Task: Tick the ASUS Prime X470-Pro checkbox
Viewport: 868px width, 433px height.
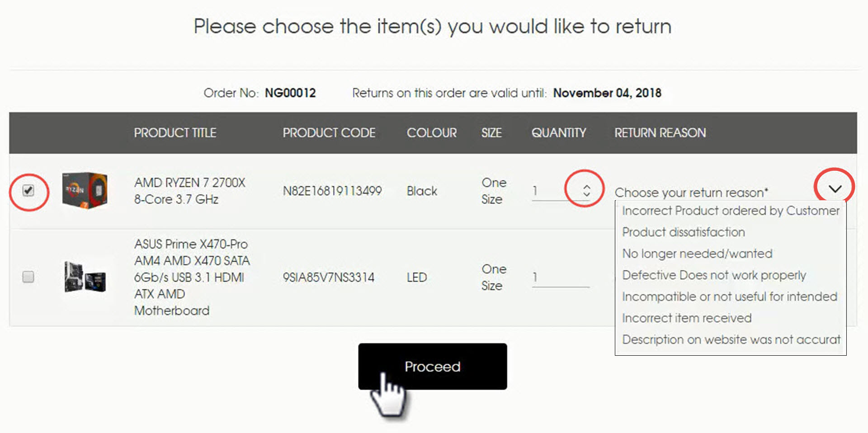Action: pyautogui.click(x=28, y=277)
